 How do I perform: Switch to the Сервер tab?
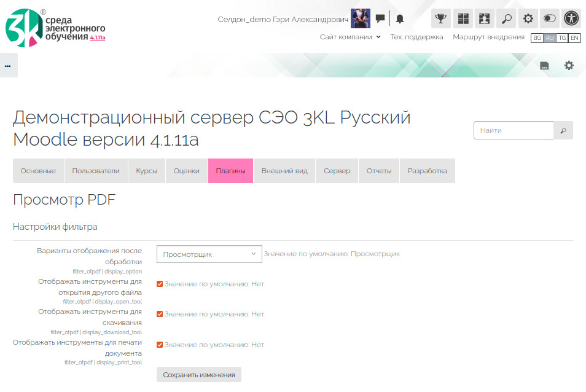[337, 171]
